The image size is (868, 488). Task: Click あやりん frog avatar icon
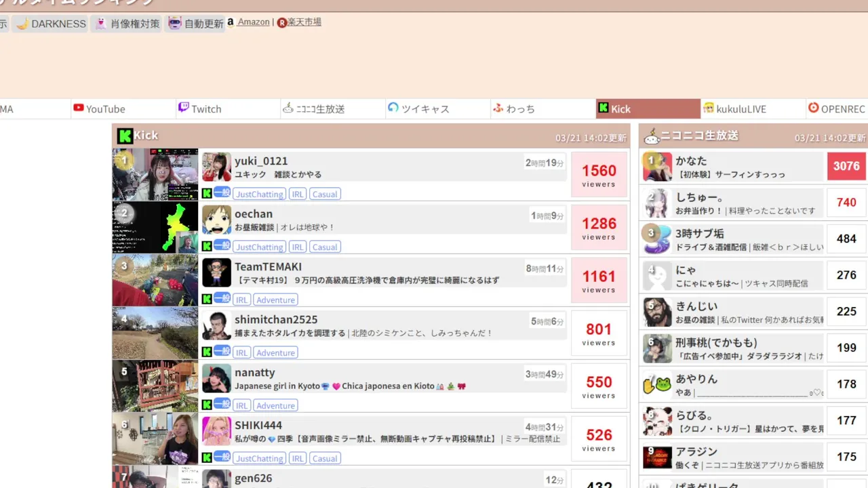pyautogui.click(x=657, y=386)
